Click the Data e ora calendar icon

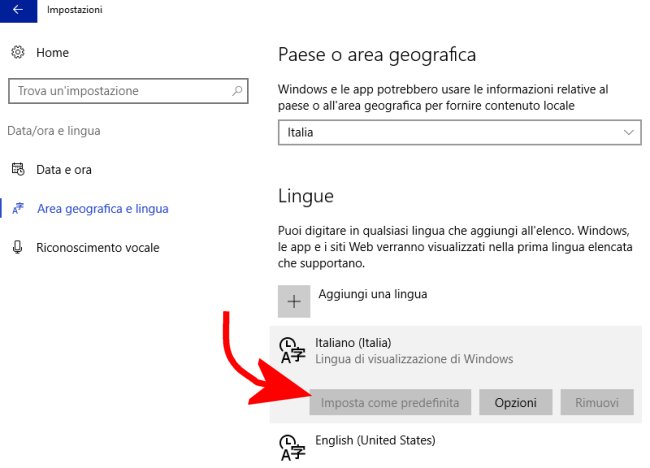tap(18, 169)
